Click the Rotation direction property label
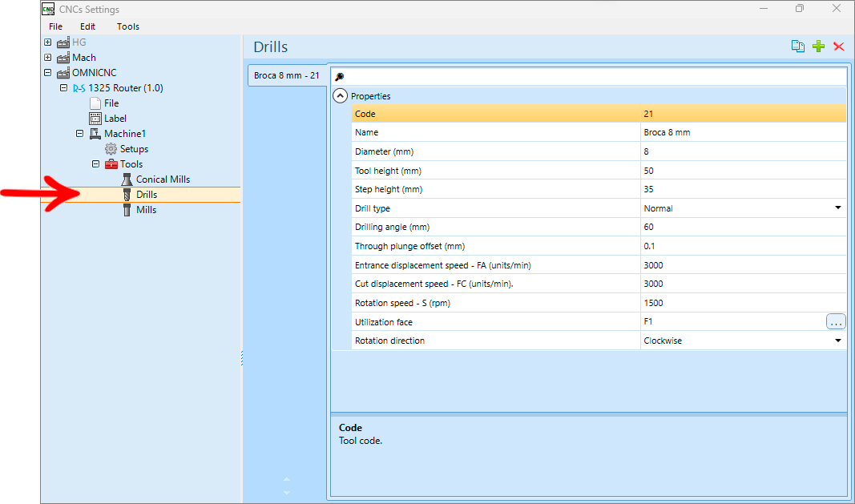The height and width of the screenshot is (504, 855). click(389, 341)
